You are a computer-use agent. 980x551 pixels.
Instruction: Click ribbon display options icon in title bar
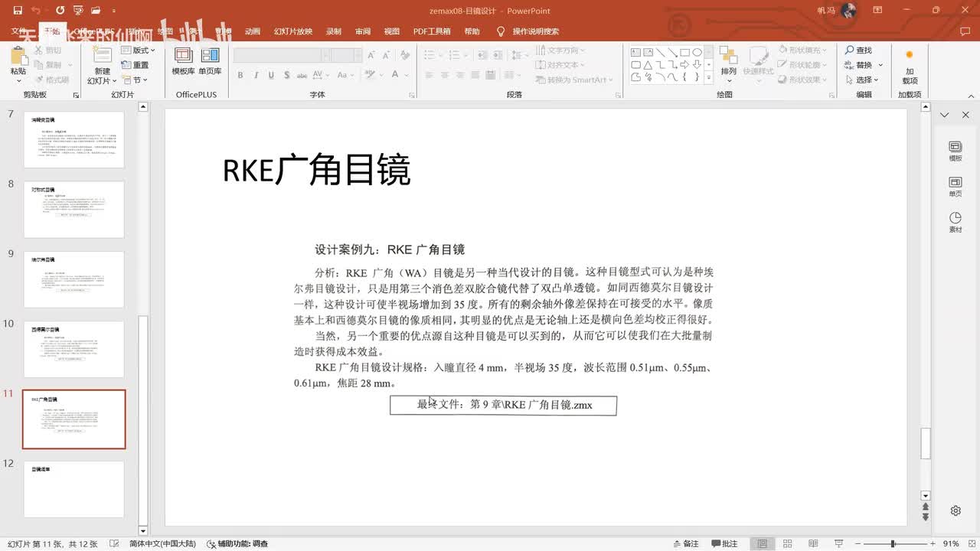[x=879, y=11]
